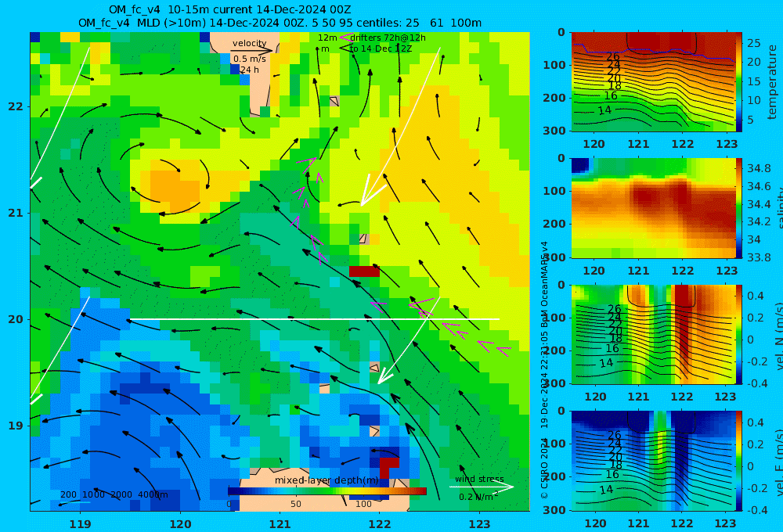Image resolution: width=783 pixels, height=532 pixels.
Task: Click latitude label '21' on the map axis
Action: tap(16, 213)
